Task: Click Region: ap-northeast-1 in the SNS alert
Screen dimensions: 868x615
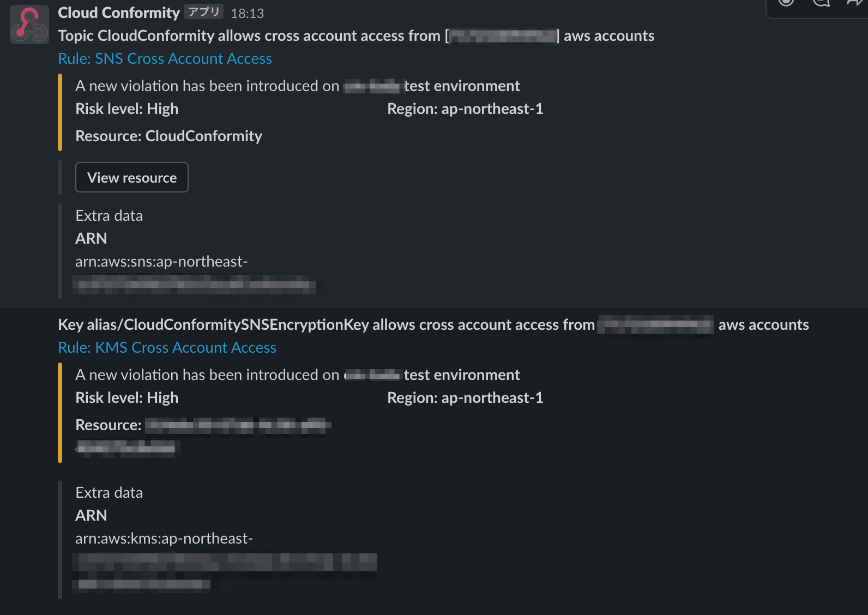Action: 465,108
